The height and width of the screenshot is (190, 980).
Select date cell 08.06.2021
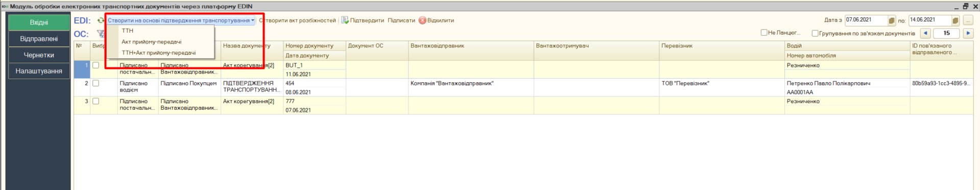click(x=315, y=92)
